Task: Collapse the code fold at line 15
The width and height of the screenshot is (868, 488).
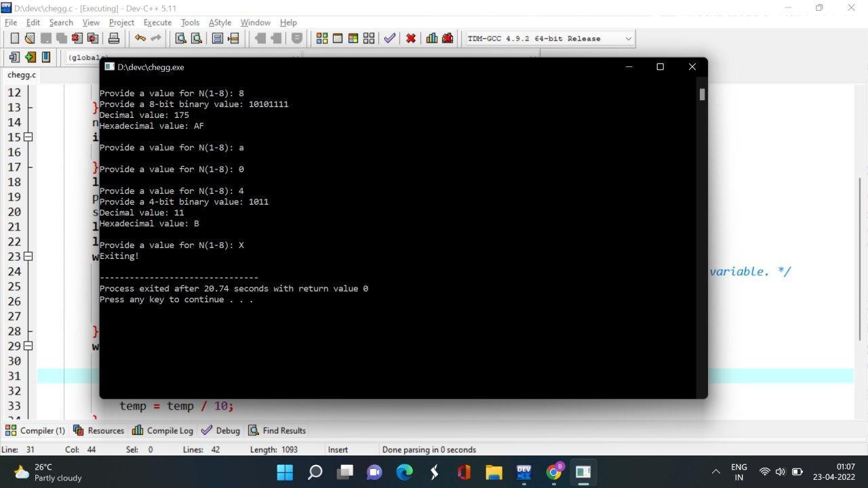Action: 27,136
